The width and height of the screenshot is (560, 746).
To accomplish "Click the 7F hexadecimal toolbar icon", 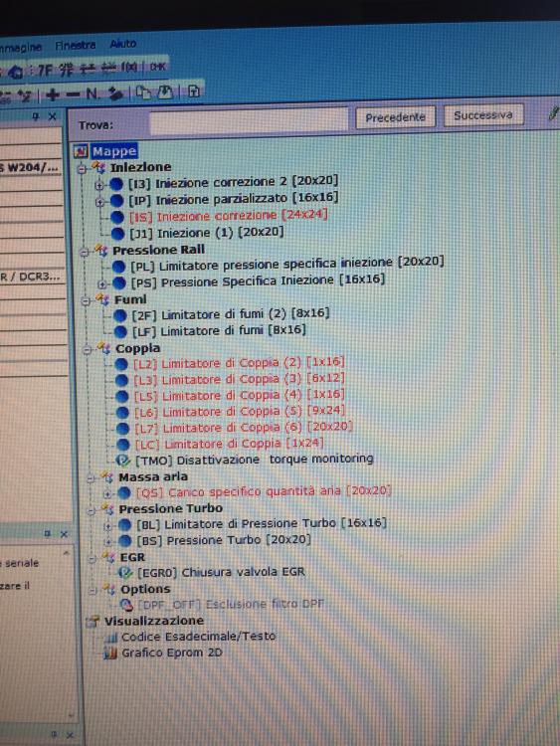I will (x=44, y=71).
